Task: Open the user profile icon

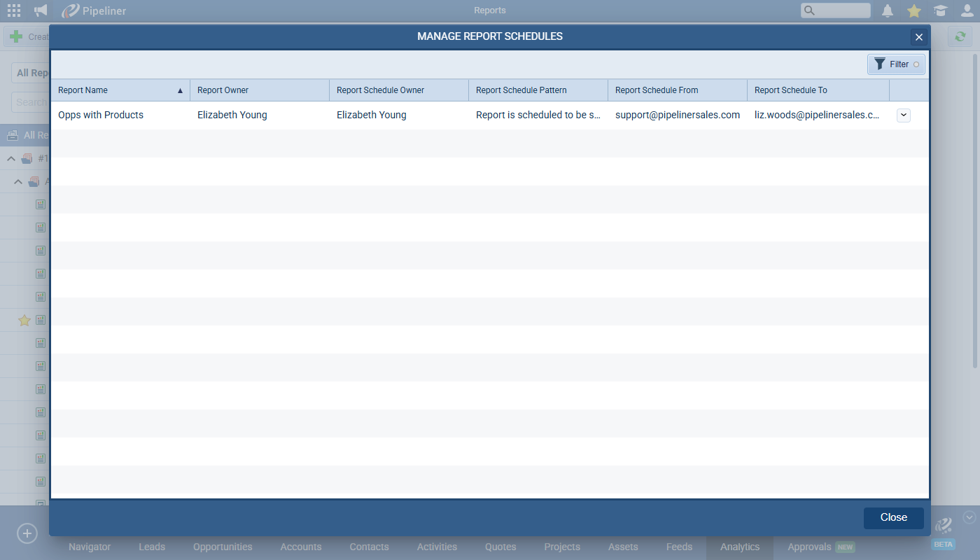Action: pyautogui.click(x=967, y=10)
